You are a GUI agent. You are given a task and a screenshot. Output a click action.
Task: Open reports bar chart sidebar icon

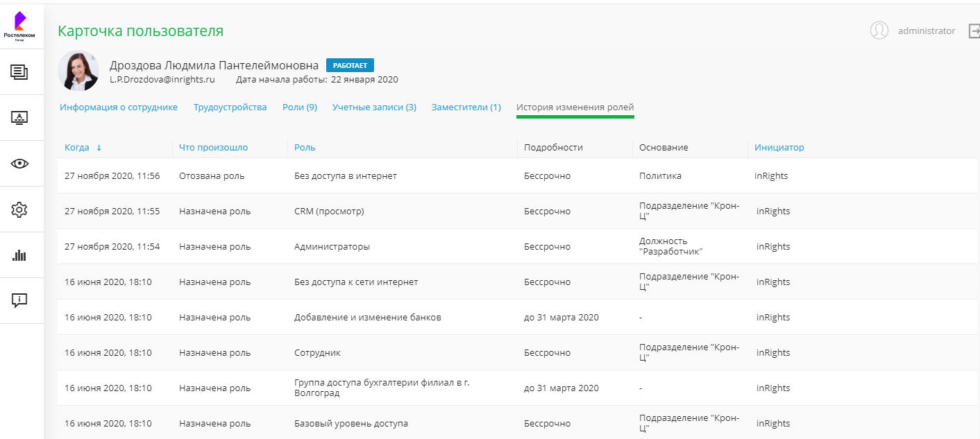(19, 255)
